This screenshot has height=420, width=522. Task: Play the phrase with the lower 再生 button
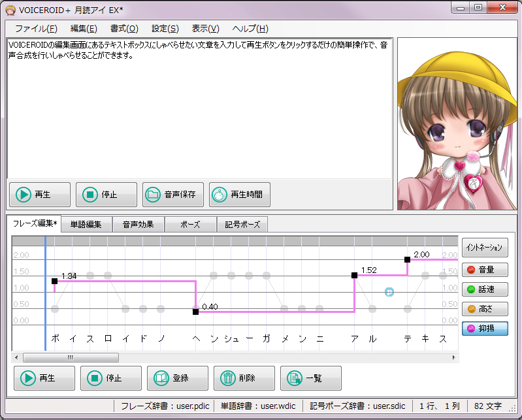44,378
